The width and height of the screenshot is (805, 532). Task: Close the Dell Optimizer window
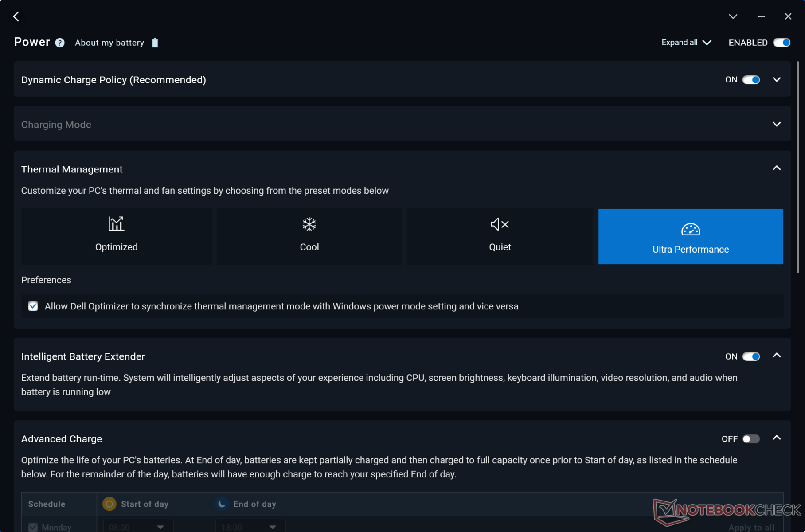[x=788, y=16]
